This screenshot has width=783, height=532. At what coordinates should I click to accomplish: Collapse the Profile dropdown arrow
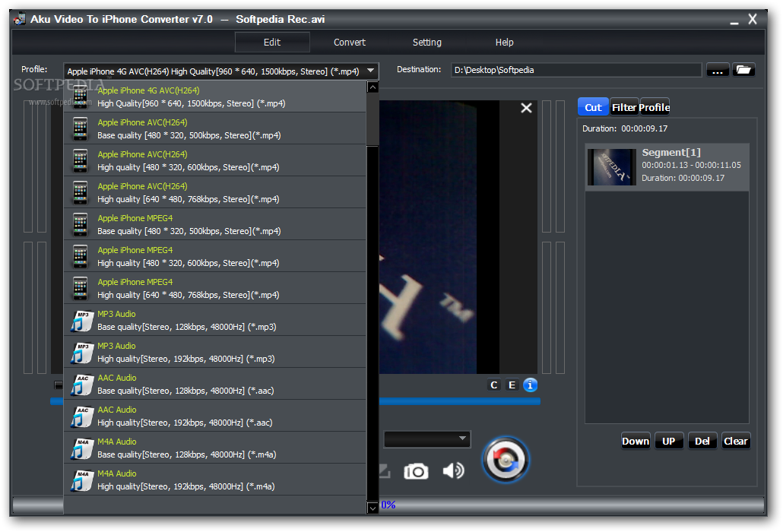coord(370,71)
